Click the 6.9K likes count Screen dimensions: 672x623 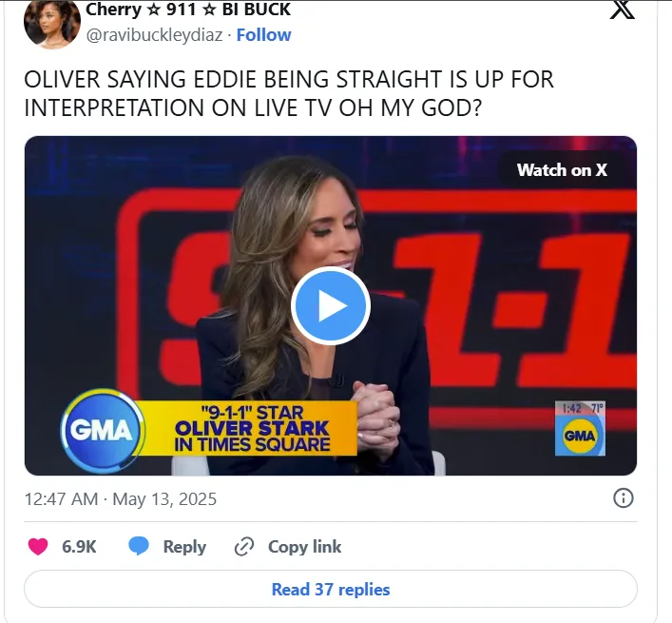[x=79, y=547]
